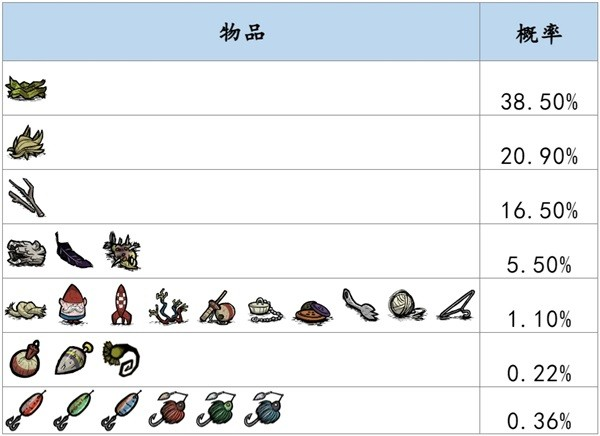Click the purple crow feather icon

(73, 250)
